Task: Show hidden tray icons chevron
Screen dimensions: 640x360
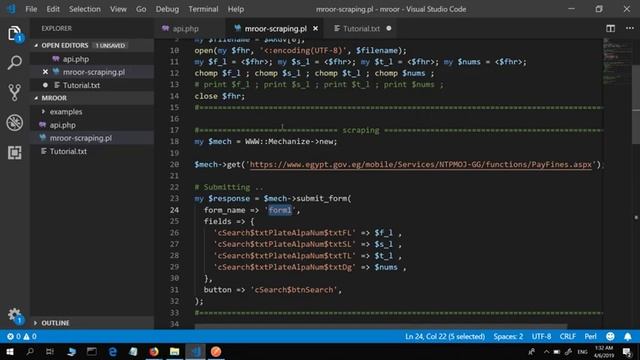Action: [546, 351]
